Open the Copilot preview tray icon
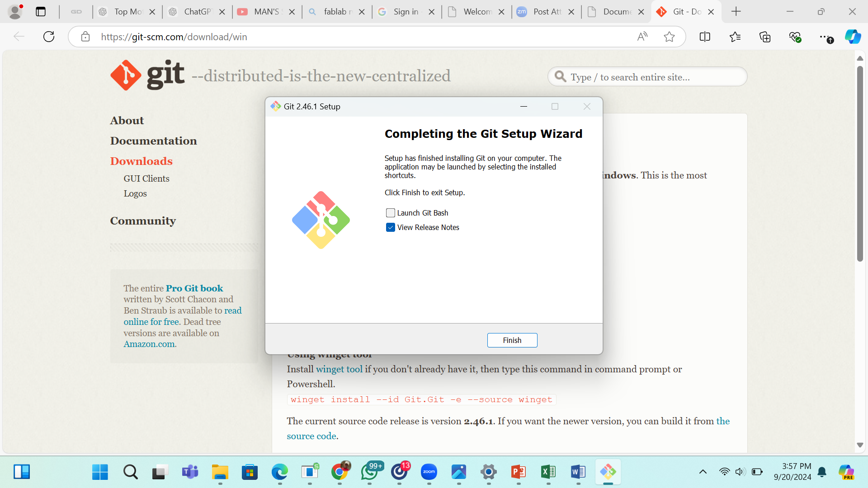868x488 pixels. click(846, 472)
